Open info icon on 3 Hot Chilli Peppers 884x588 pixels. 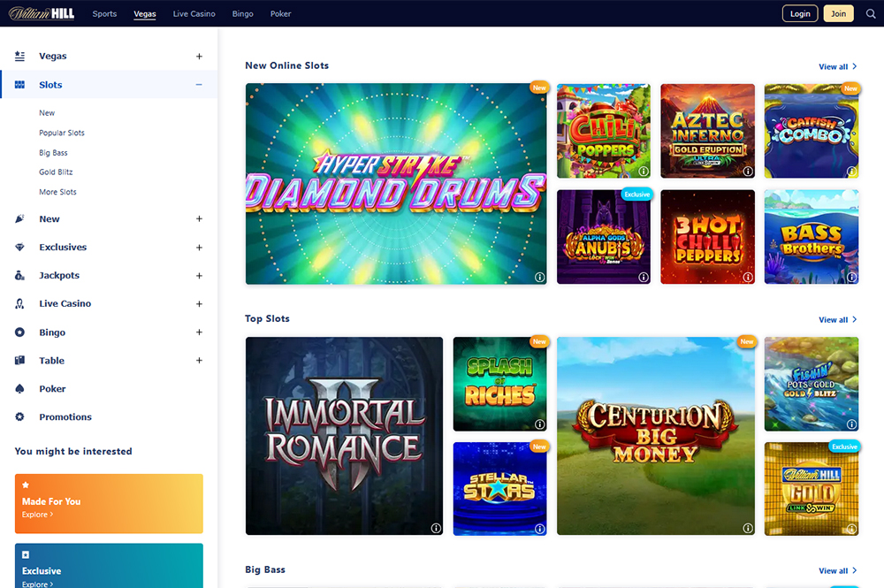click(x=748, y=277)
